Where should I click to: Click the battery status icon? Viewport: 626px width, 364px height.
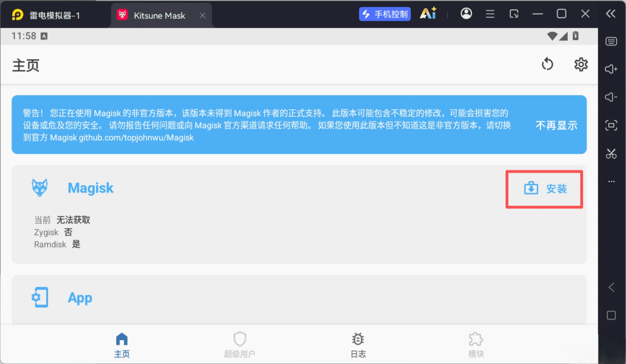(x=576, y=36)
